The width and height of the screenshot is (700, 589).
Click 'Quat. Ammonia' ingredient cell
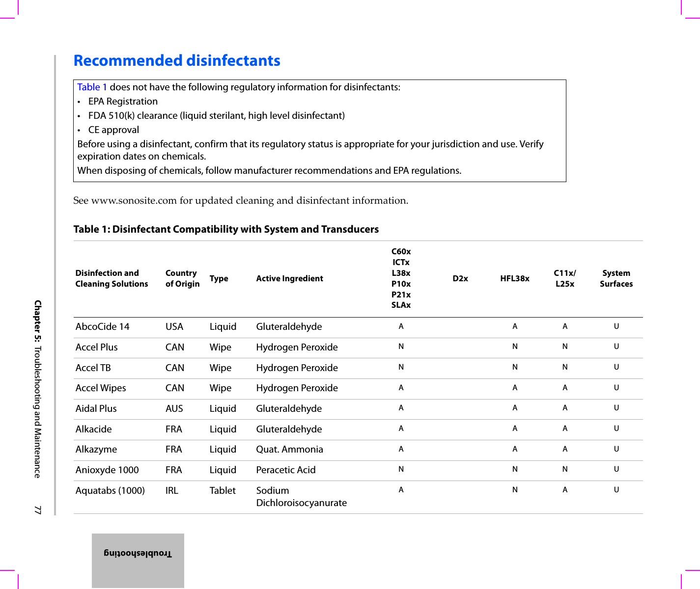[x=290, y=449]
